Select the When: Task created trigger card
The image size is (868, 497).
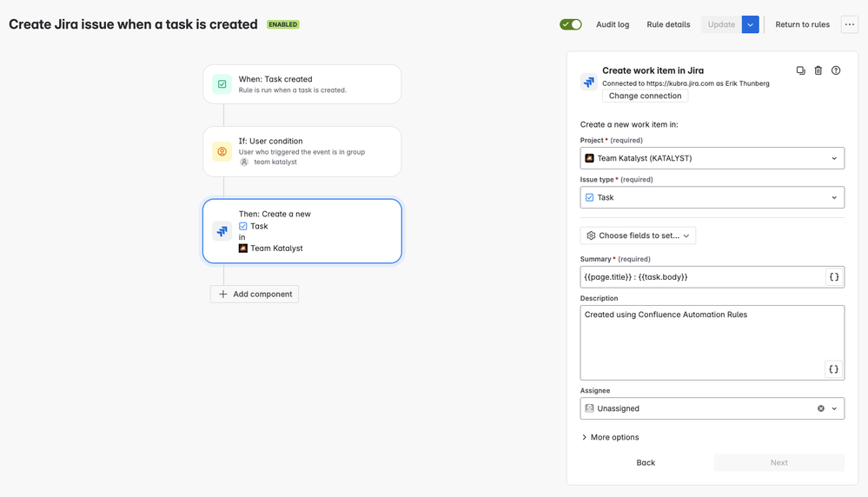tap(302, 84)
